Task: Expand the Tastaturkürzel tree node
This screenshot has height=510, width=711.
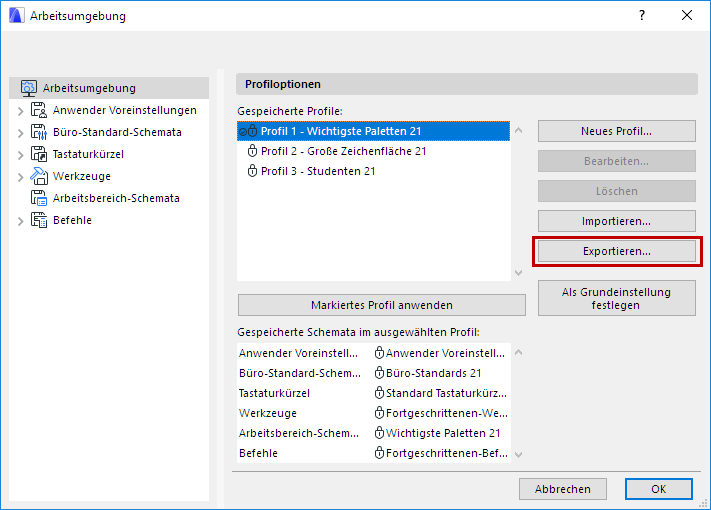Action: (x=20, y=154)
